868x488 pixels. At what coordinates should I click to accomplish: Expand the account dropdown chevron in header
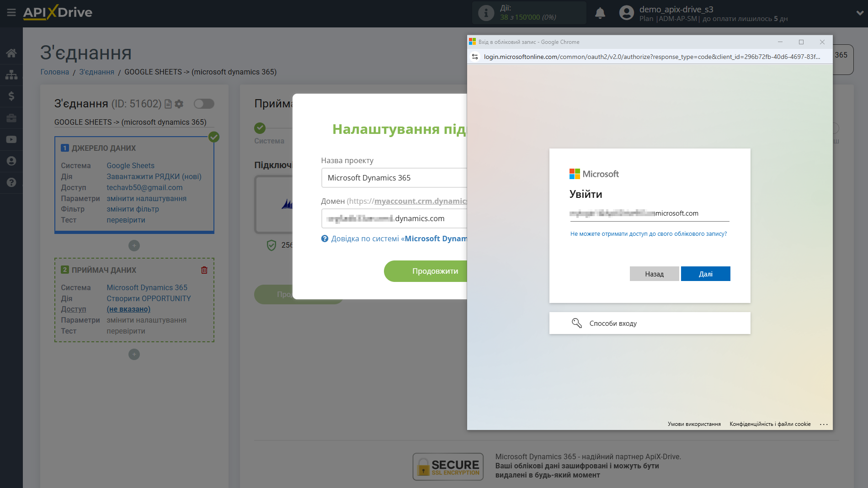(x=860, y=13)
